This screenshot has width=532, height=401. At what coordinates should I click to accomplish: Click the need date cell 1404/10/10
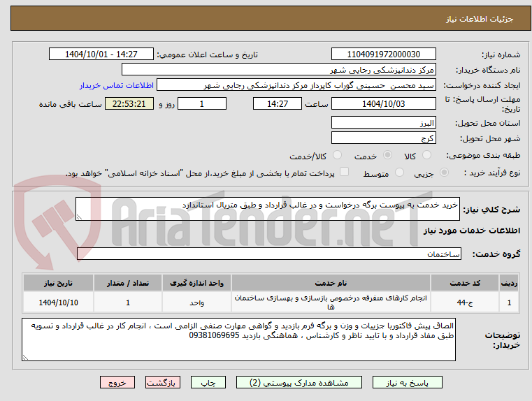click(x=58, y=302)
